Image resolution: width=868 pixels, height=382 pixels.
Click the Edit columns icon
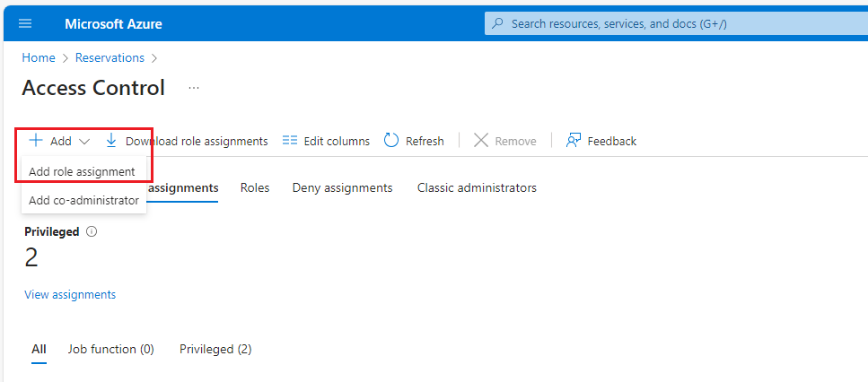[x=289, y=141]
